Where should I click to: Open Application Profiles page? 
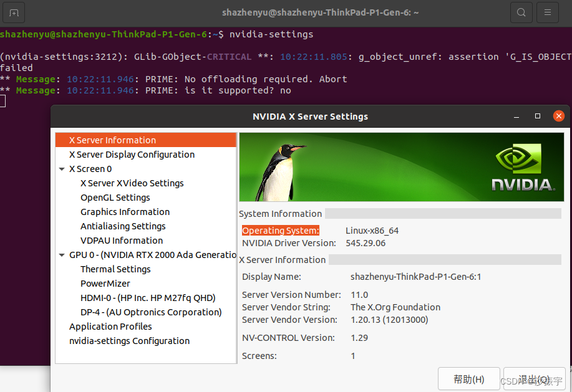point(110,327)
